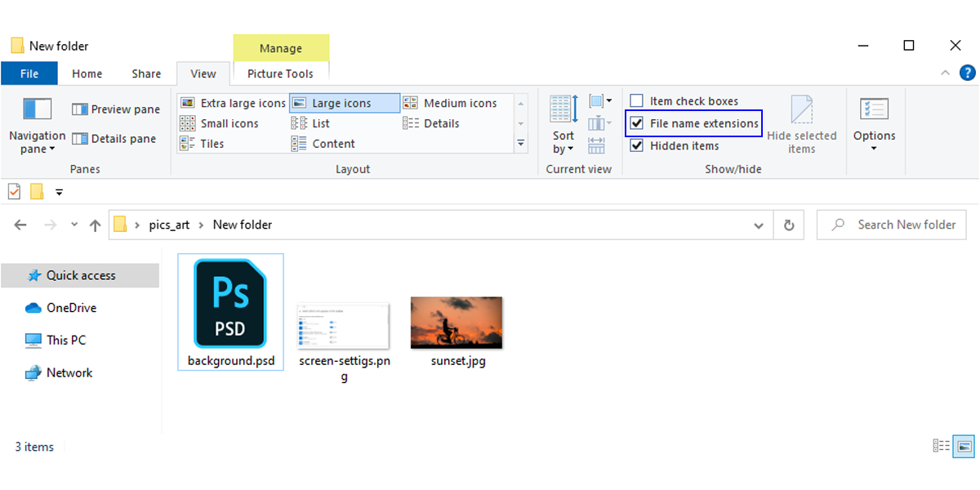Expand the Layout gallery with the More arrow
This screenshot has width=980, height=490.
521,144
